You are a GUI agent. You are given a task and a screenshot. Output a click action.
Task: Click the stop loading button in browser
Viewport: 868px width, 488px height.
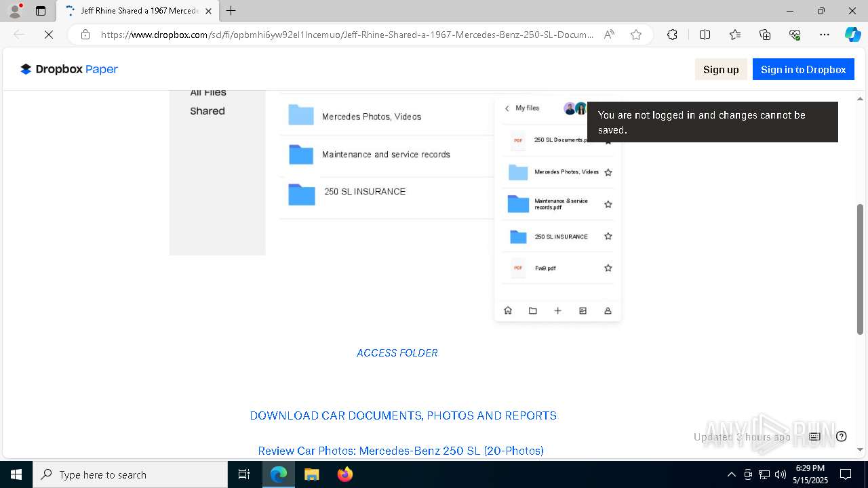[48, 35]
